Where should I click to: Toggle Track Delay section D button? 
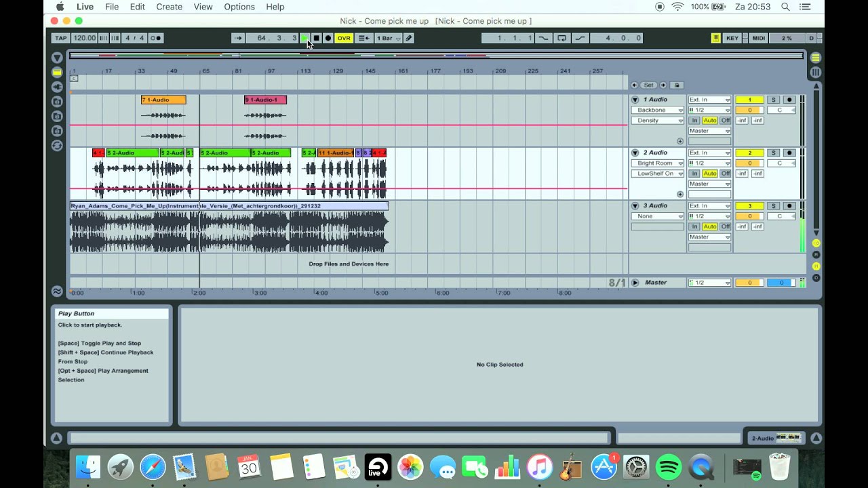click(816, 278)
